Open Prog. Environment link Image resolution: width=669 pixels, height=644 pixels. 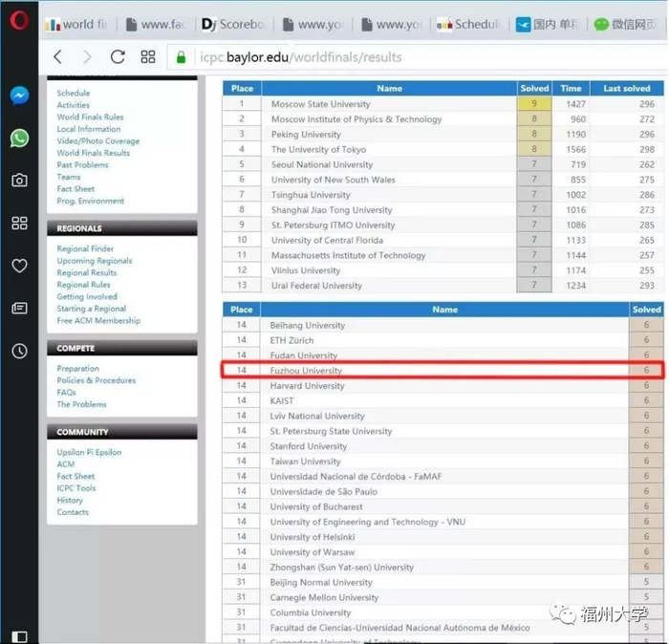click(x=91, y=201)
